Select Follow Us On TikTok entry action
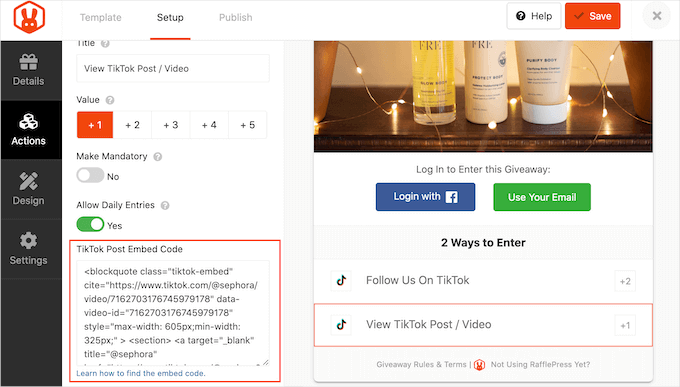The image size is (680, 387). click(483, 281)
